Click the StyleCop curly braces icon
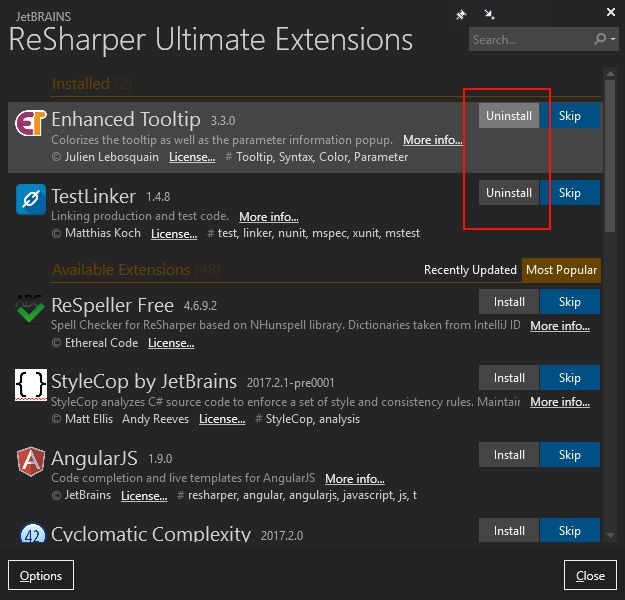This screenshot has width=625, height=600. point(31,385)
